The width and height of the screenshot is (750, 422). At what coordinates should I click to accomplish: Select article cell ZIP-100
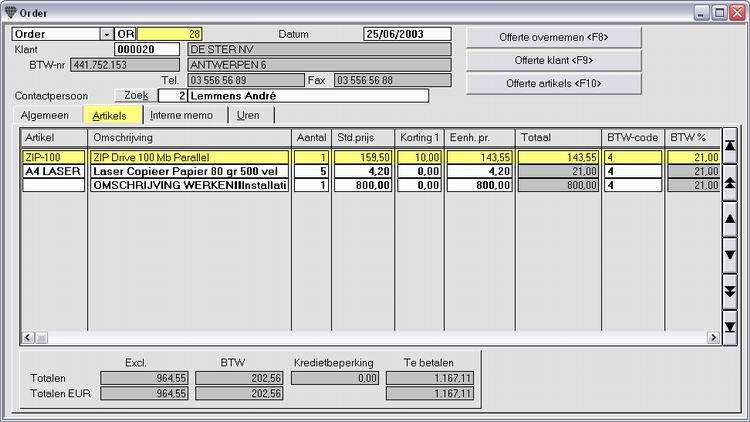54,157
